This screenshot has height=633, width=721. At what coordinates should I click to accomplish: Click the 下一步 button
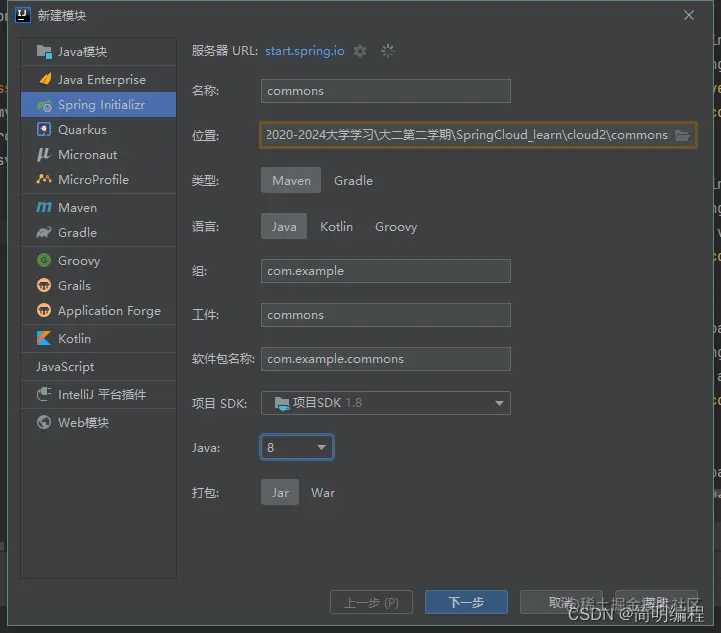click(x=466, y=602)
